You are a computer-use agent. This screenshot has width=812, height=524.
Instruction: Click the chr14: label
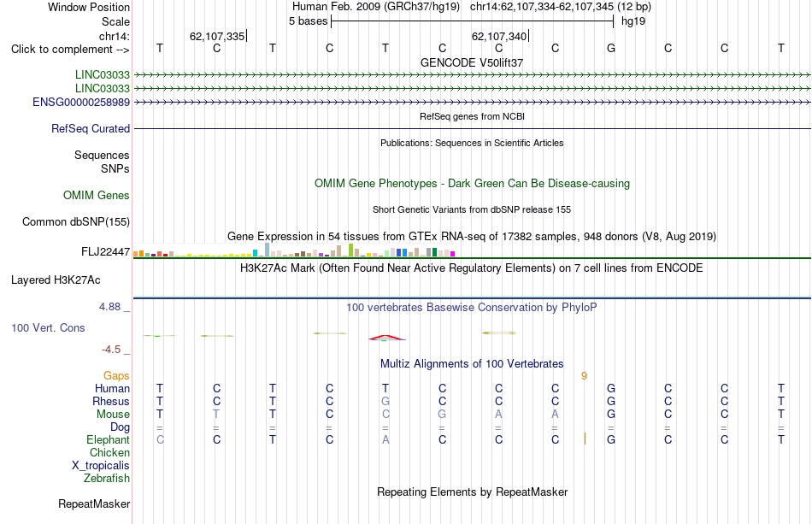(x=115, y=36)
